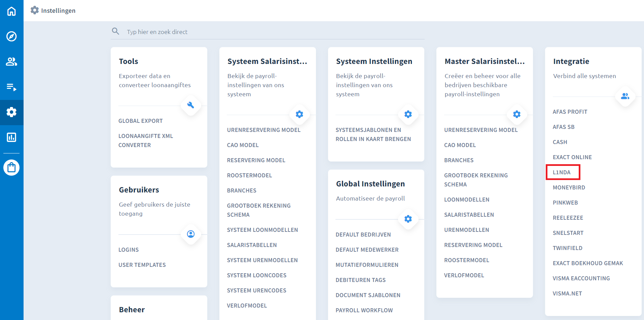Viewport: 644px width, 320px height.
Task: Open the Home icon in the sidebar
Action: coord(11,11)
